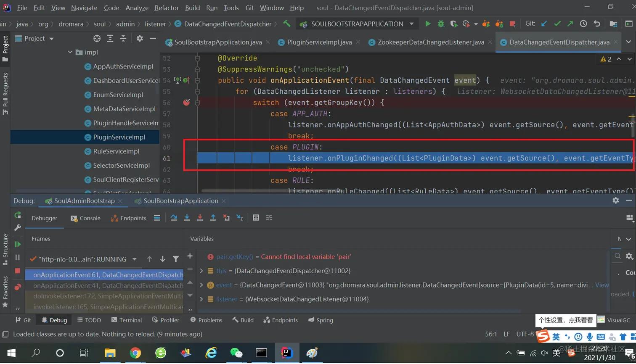Open the Profiler tool window
The image size is (636, 364).
click(165, 320)
